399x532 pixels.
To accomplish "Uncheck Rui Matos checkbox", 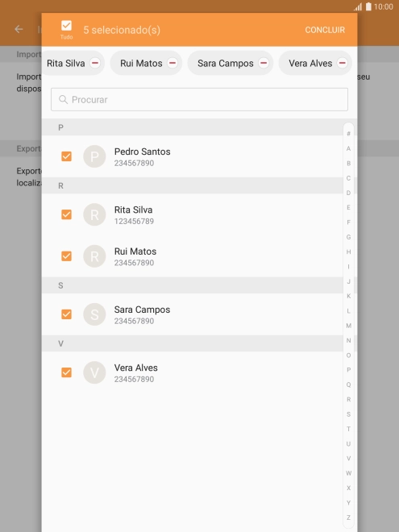I will 66,256.
